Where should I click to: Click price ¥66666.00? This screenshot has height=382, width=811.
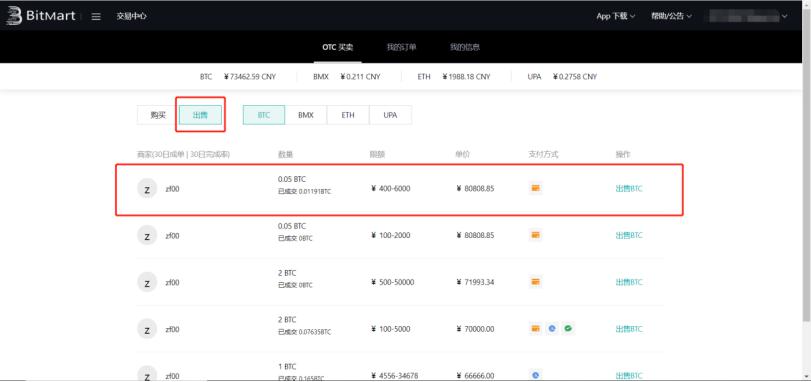coord(475,375)
